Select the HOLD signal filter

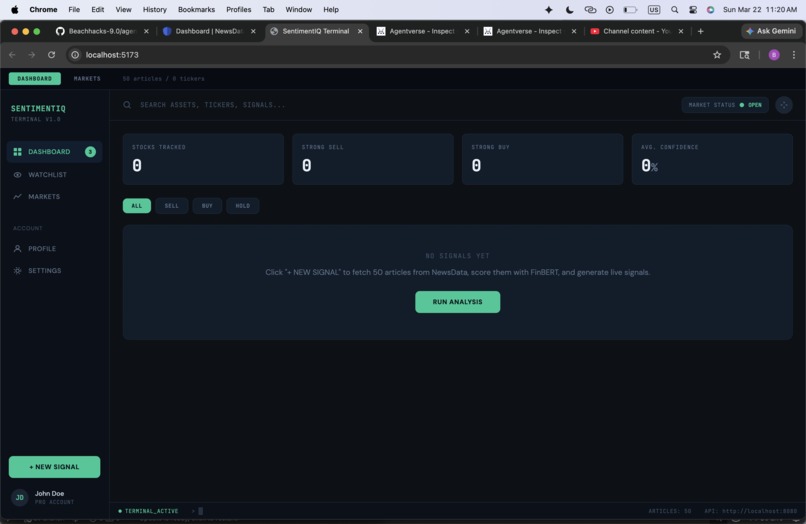243,206
